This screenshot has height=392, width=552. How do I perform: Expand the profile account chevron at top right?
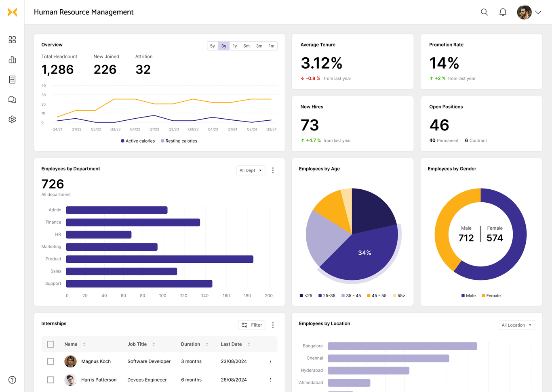[x=539, y=12]
